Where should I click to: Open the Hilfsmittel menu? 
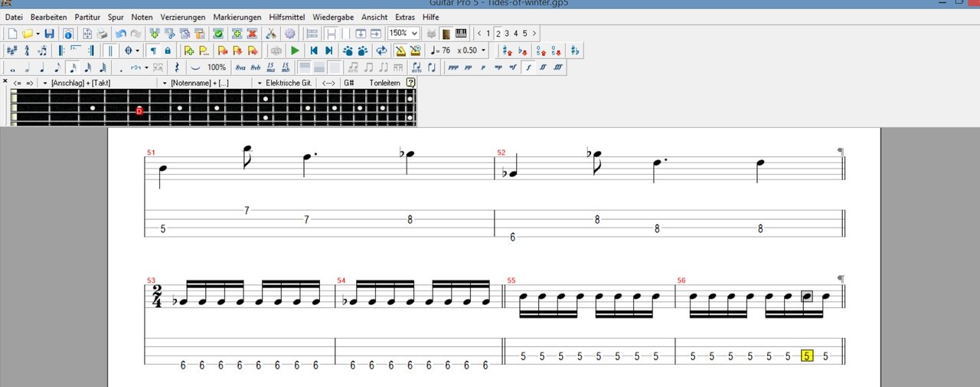287,16
